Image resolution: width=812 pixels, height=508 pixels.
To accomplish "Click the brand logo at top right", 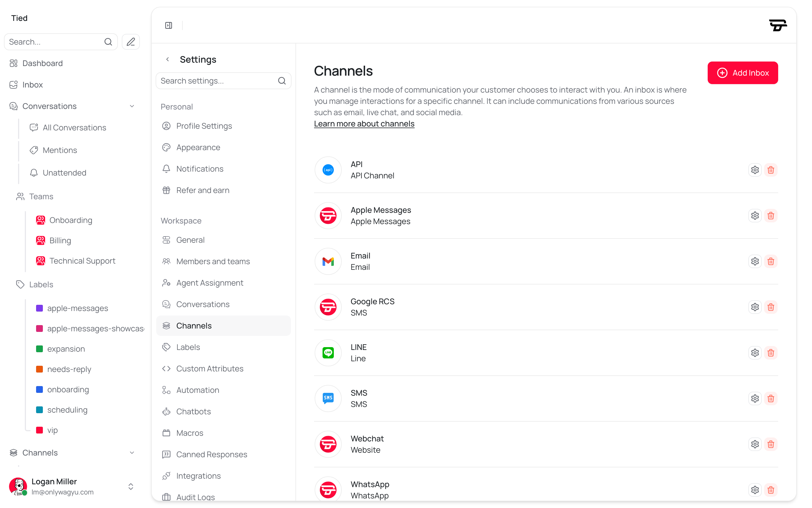I will pos(778,25).
